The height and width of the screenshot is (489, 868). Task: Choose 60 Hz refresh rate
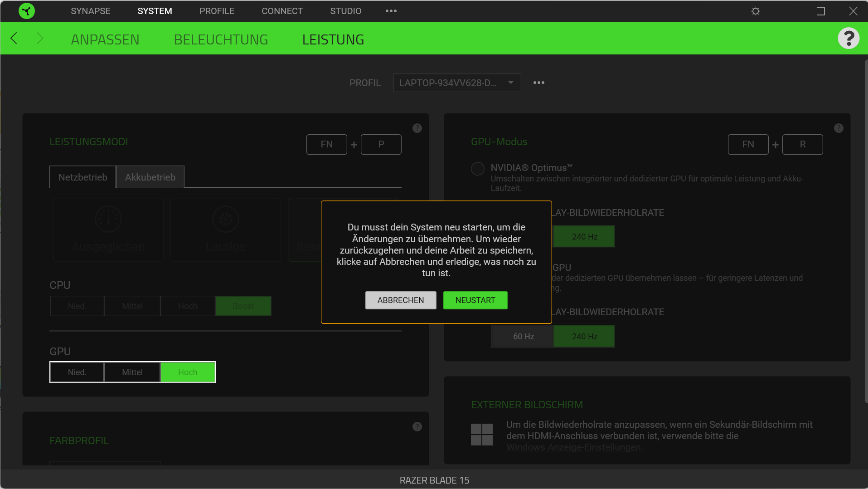point(523,337)
